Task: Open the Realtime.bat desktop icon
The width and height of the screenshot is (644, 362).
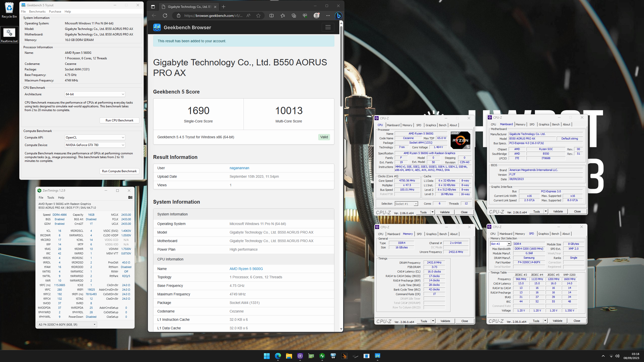Action: click(x=9, y=35)
